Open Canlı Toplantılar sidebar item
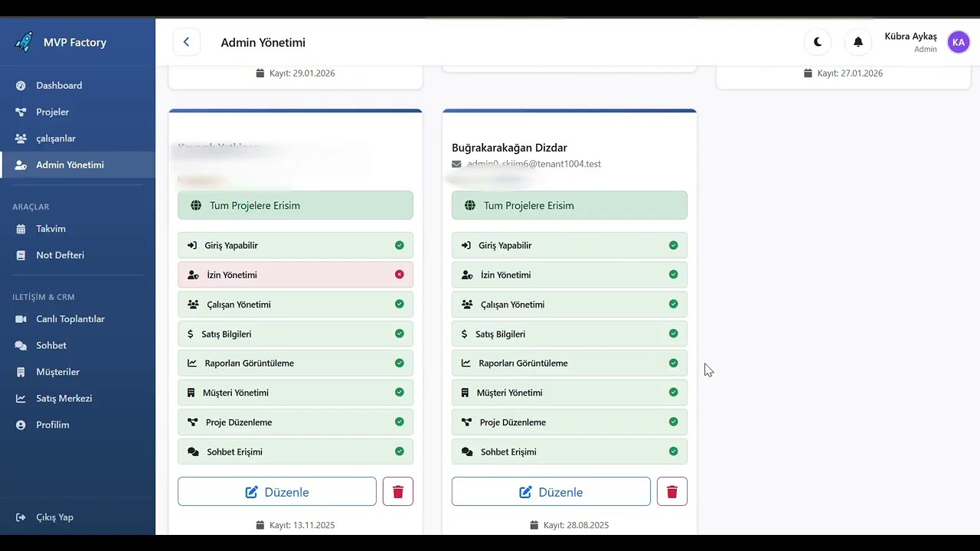The image size is (980, 551). pos(70,319)
